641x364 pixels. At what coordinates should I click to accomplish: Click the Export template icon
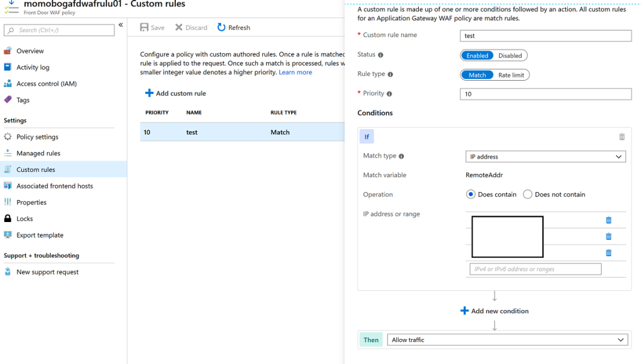[8, 235]
